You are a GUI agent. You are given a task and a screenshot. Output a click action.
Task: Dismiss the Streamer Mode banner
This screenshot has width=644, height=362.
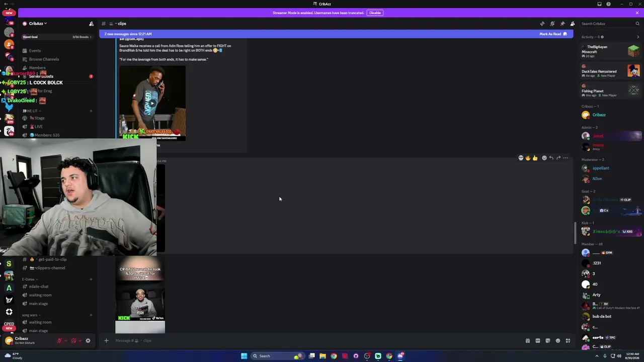637,13
